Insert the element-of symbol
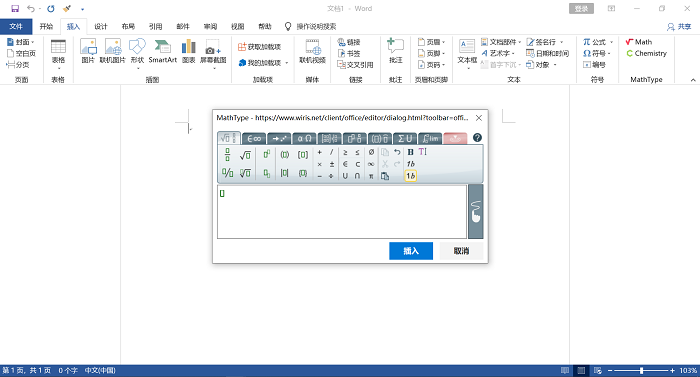 345,164
